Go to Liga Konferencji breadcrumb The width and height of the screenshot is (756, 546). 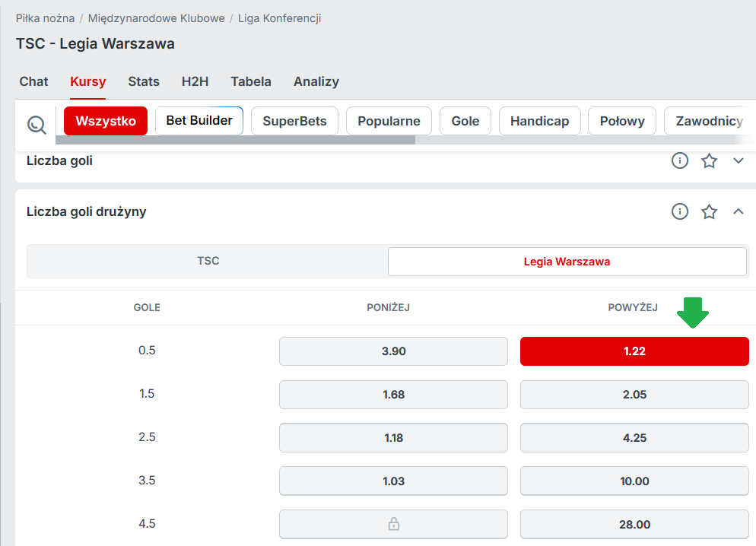[279, 18]
